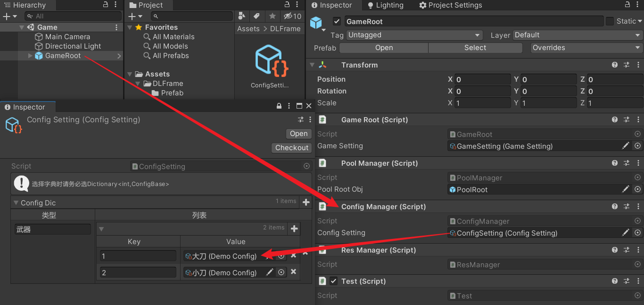Click object picker next to GameSetting field
The image size is (644, 305).
(638, 146)
